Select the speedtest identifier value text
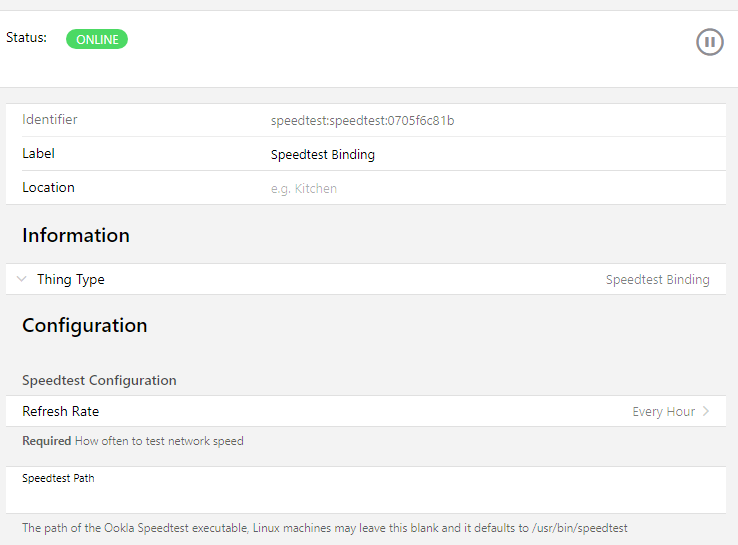Viewport: 738px width, 545px height. click(362, 121)
